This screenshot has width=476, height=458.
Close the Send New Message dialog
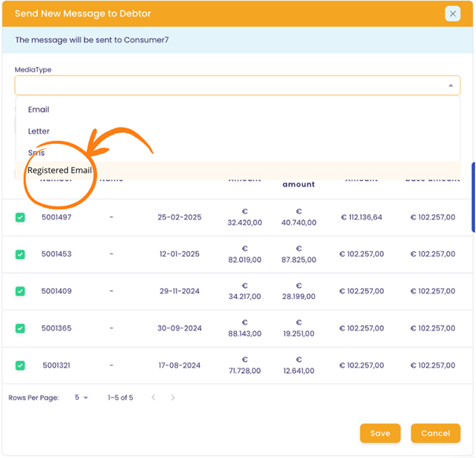point(452,13)
